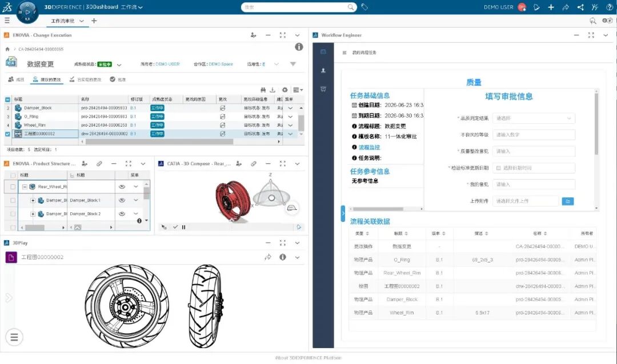Toggle the select-all checkbox in change table header
The height and width of the screenshot is (364, 617).
(x=7, y=99)
